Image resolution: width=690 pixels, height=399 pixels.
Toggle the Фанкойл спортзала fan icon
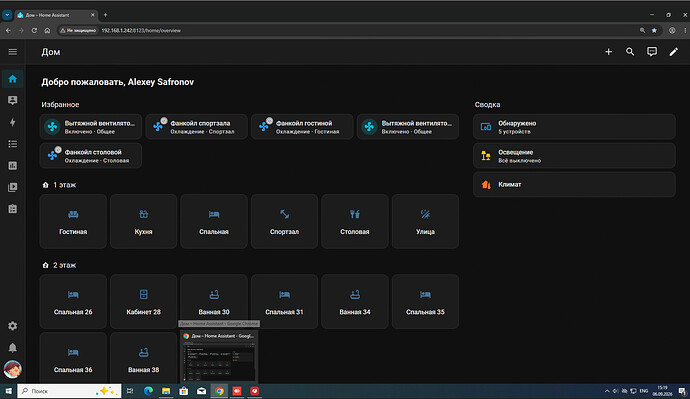158,127
